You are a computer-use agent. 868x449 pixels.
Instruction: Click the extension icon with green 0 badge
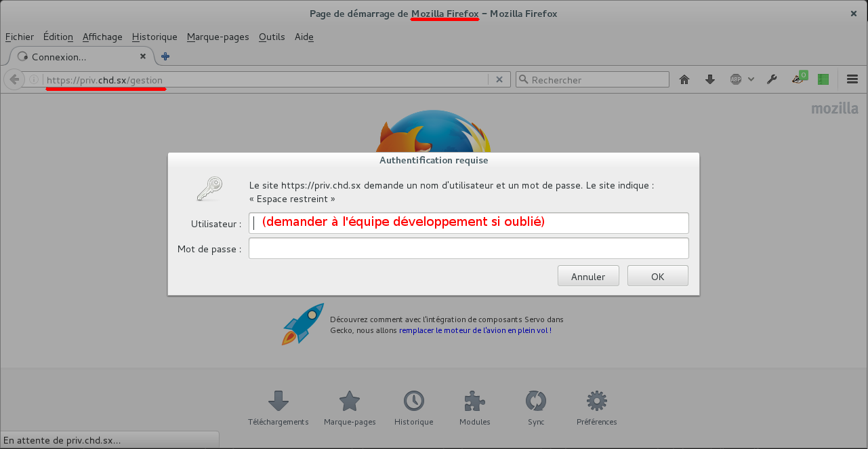click(799, 78)
